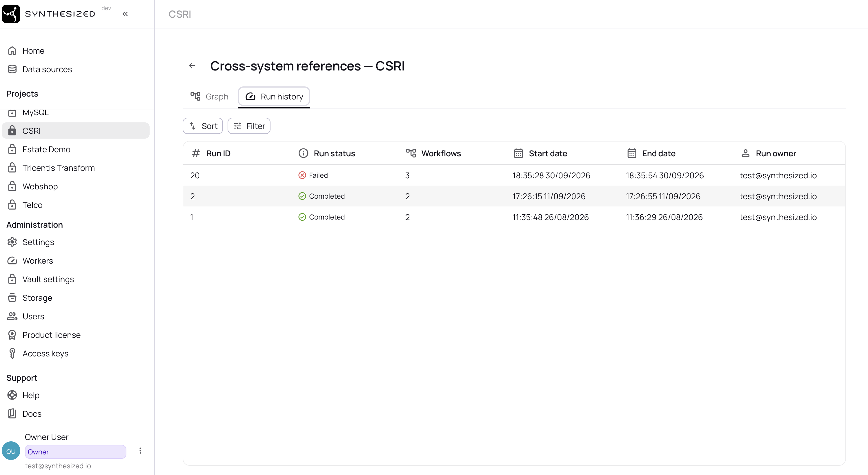This screenshot has height=475, width=868.
Task: Collapse the sidebar with the double chevron
Action: pos(125,14)
